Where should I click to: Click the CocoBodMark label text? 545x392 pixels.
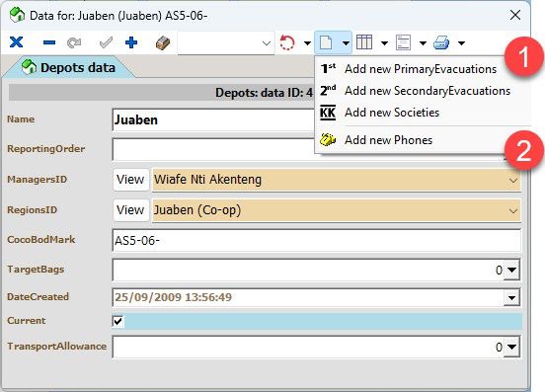coord(41,239)
